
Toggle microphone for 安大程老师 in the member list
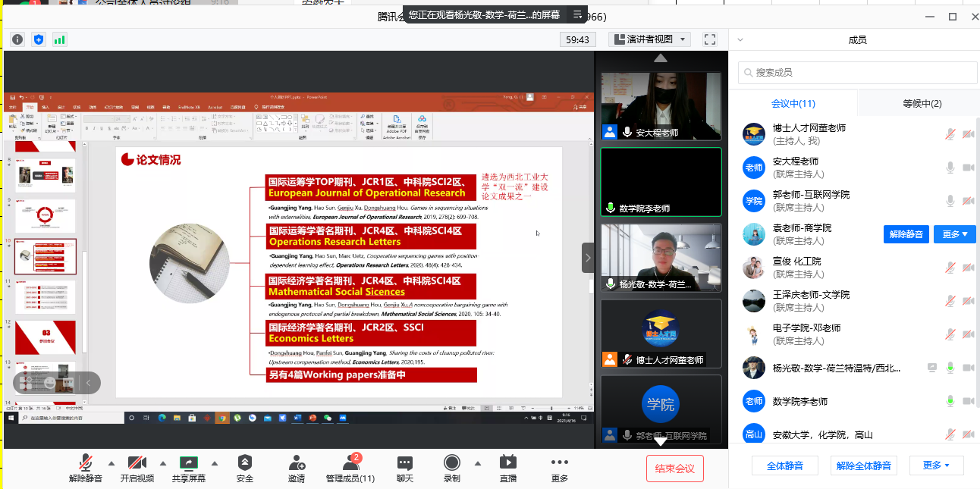coord(950,168)
